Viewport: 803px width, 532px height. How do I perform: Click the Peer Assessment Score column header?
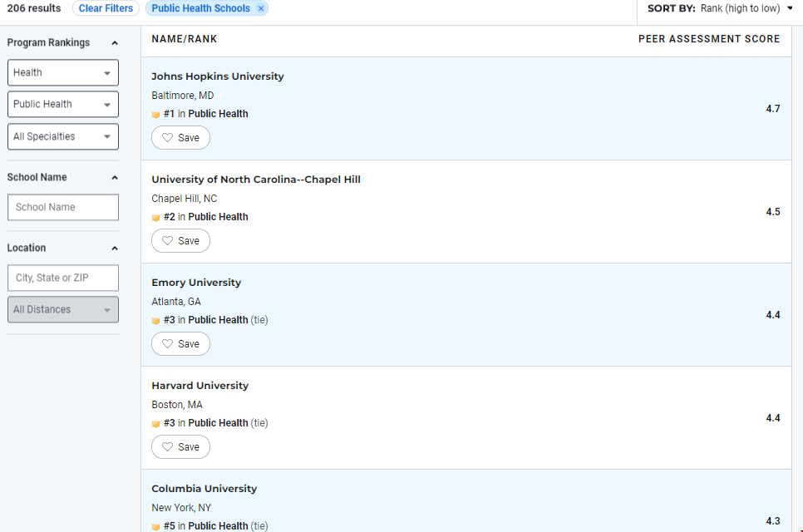pyautogui.click(x=708, y=39)
